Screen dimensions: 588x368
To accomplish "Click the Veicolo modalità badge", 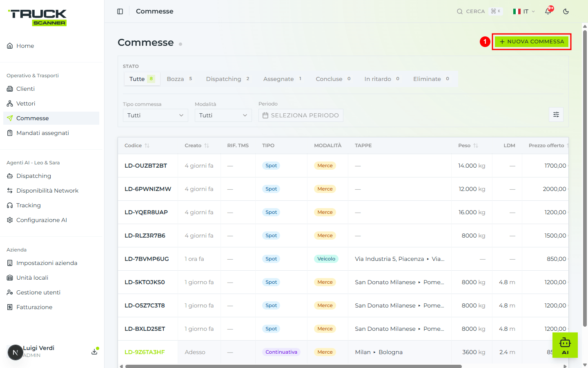I will pyautogui.click(x=326, y=259).
